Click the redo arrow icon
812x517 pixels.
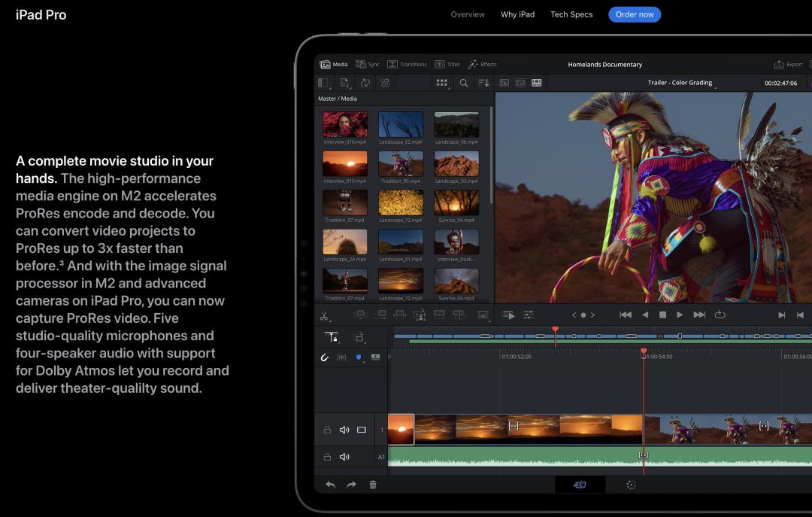351,485
